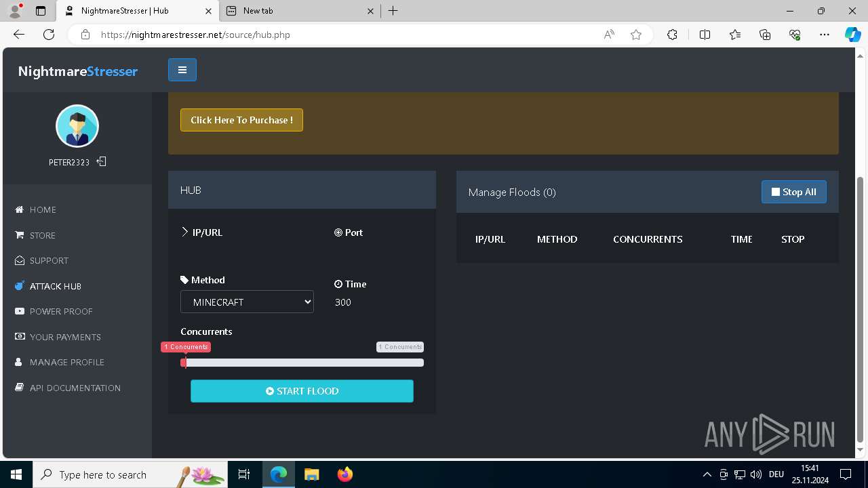Open the Favorites list icon
Image resolution: width=868 pixels, height=488 pixels.
coord(735,35)
